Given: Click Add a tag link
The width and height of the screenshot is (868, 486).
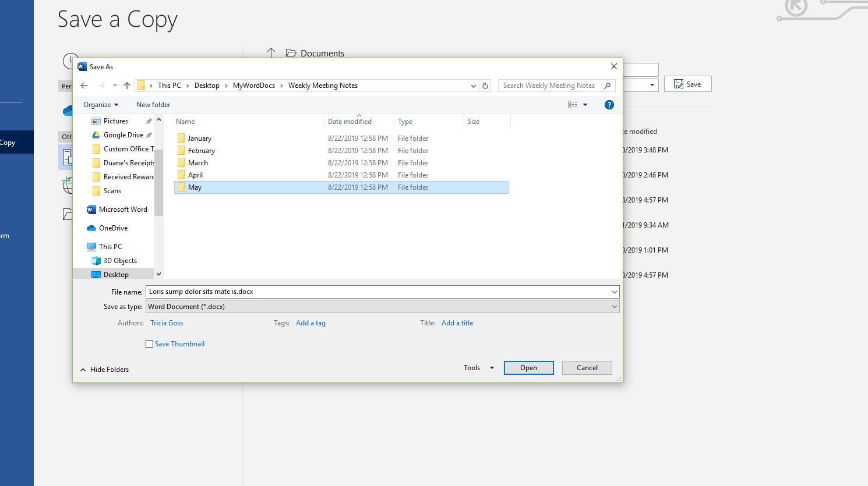Looking at the screenshot, I should point(310,323).
